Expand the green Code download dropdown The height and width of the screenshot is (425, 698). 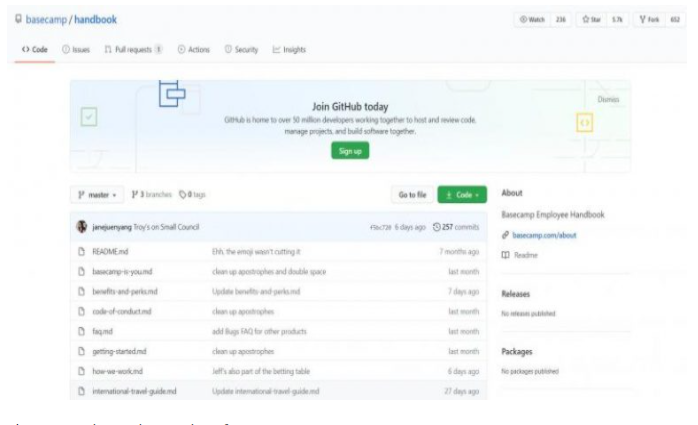click(462, 194)
